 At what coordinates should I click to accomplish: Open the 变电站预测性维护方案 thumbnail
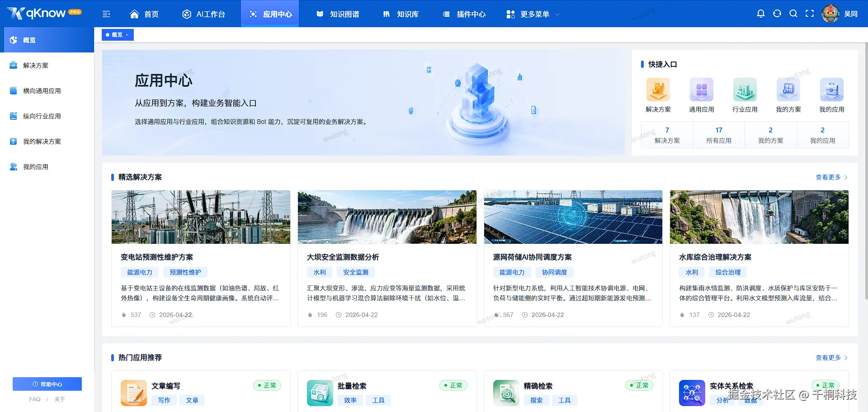tap(201, 217)
